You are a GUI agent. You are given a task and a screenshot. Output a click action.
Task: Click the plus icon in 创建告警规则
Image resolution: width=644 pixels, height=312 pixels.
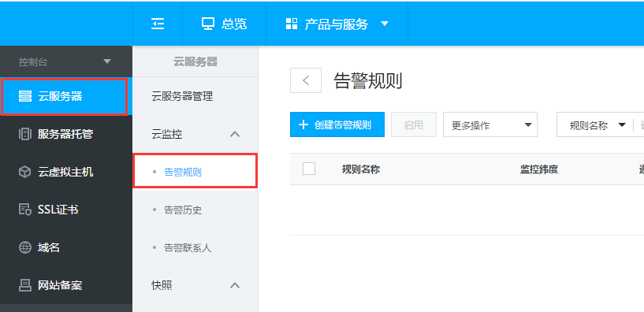point(303,124)
